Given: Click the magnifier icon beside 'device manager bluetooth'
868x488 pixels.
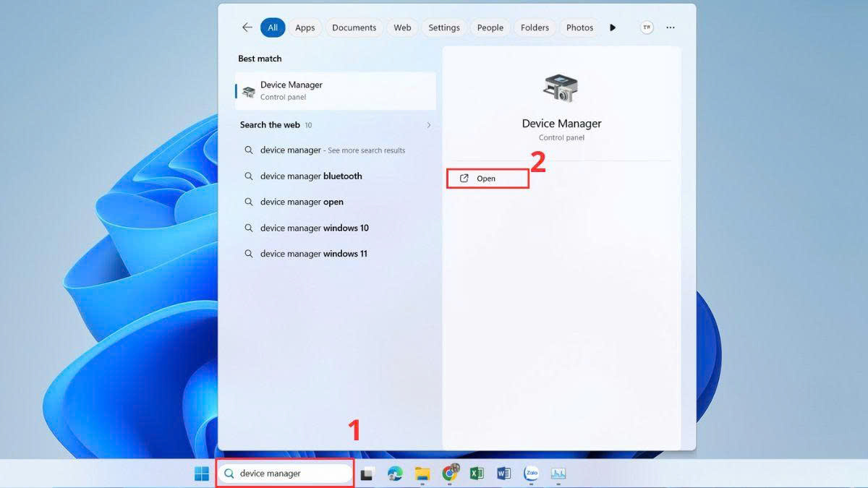Looking at the screenshot, I should tap(248, 176).
